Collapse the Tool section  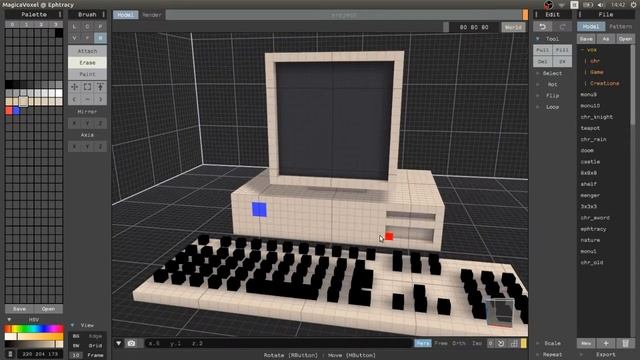click(538, 39)
